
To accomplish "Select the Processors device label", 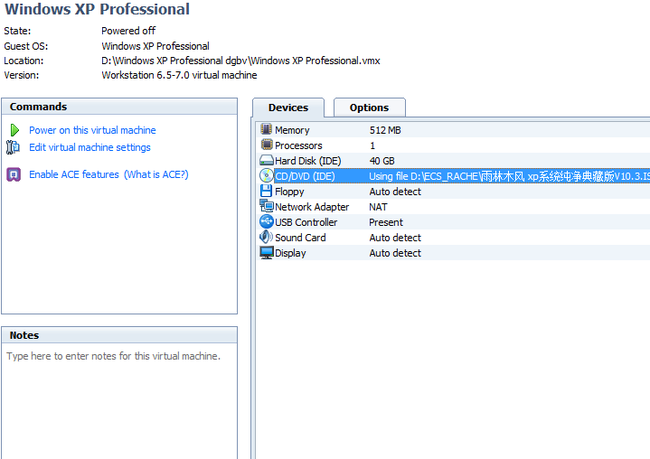I will coord(298,146).
